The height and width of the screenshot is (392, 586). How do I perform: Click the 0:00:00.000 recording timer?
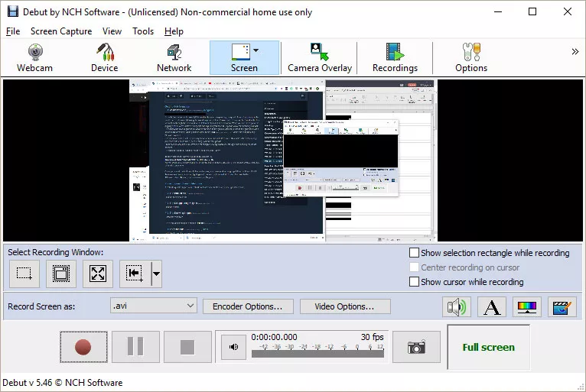click(x=274, y=337)
